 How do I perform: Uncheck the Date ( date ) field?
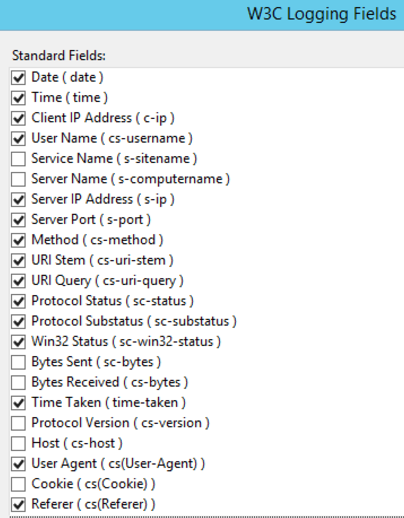(x=18, y=78)
